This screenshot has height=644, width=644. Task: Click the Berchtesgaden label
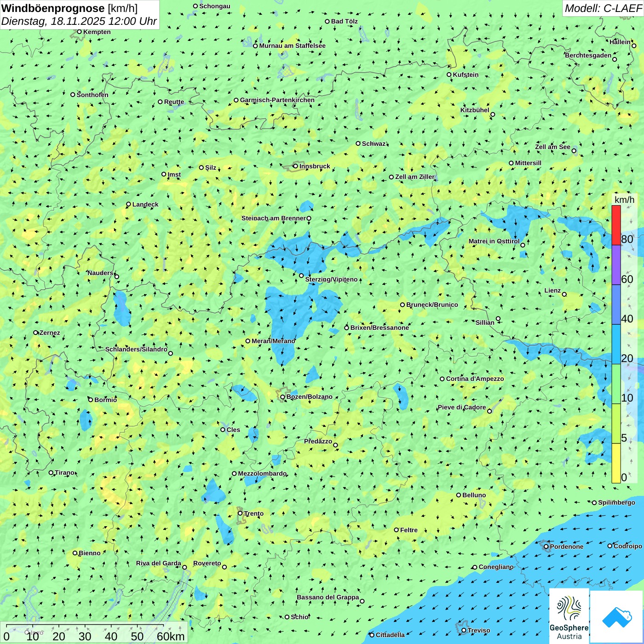pos(588,56)
